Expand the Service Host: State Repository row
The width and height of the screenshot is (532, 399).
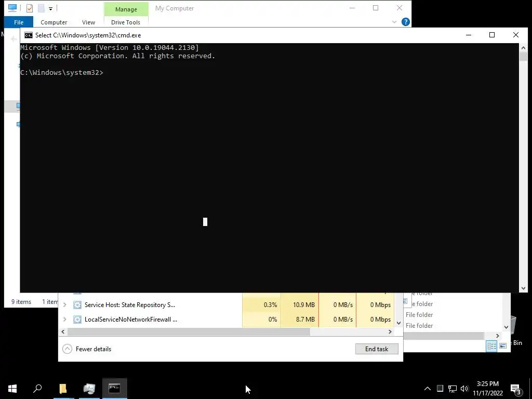point(65,304)
